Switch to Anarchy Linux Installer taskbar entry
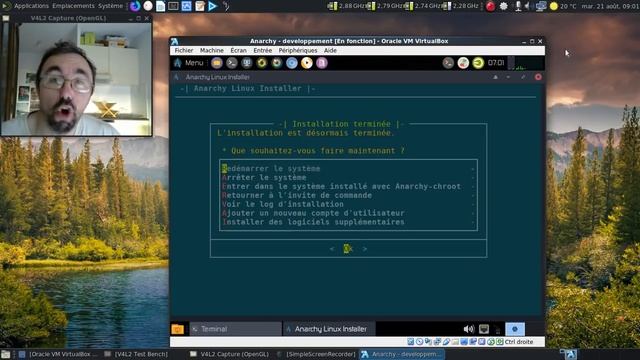640x360 pixels. coord(329,329)
